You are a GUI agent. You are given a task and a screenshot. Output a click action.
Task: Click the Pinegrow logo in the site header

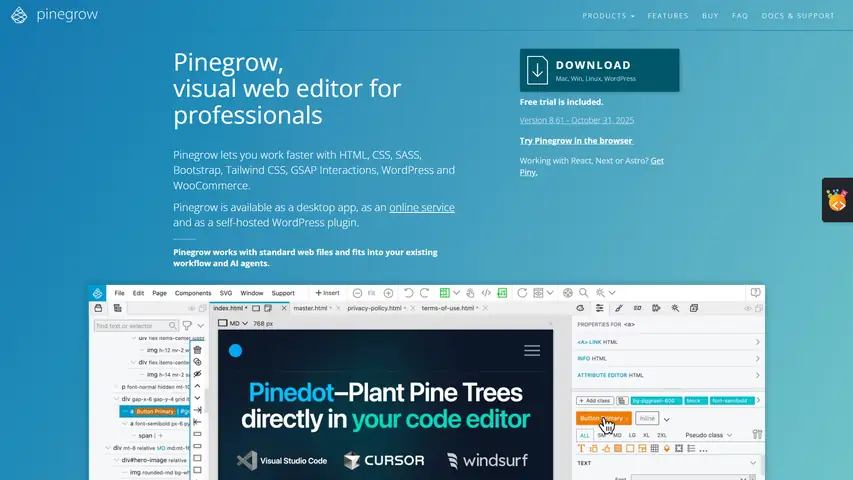pyautogui.click(x=54, y=15)
